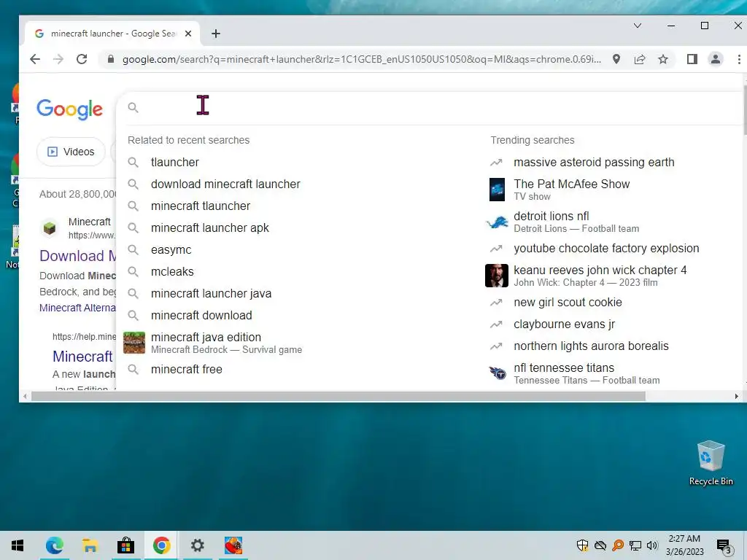The height and width of the screenshot is (560, 747).
Task: Select the Videos filter chip
Action: coord(71,152)
